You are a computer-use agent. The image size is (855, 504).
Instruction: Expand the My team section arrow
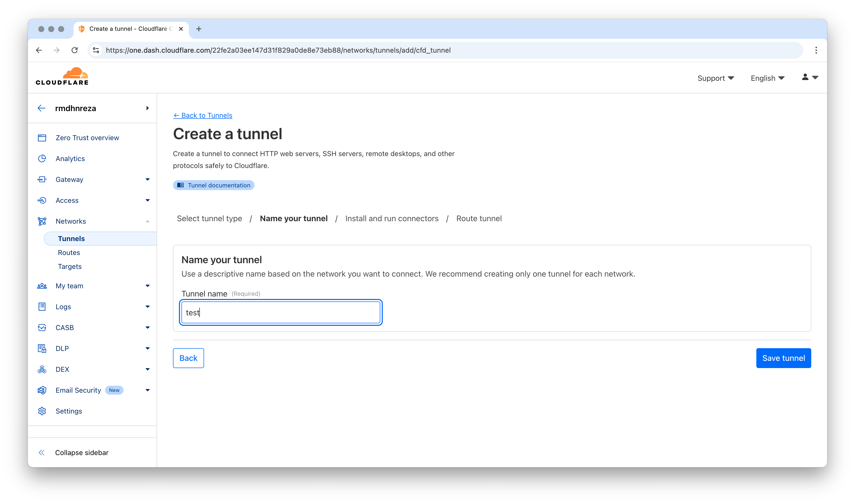(x=148, y=286)
